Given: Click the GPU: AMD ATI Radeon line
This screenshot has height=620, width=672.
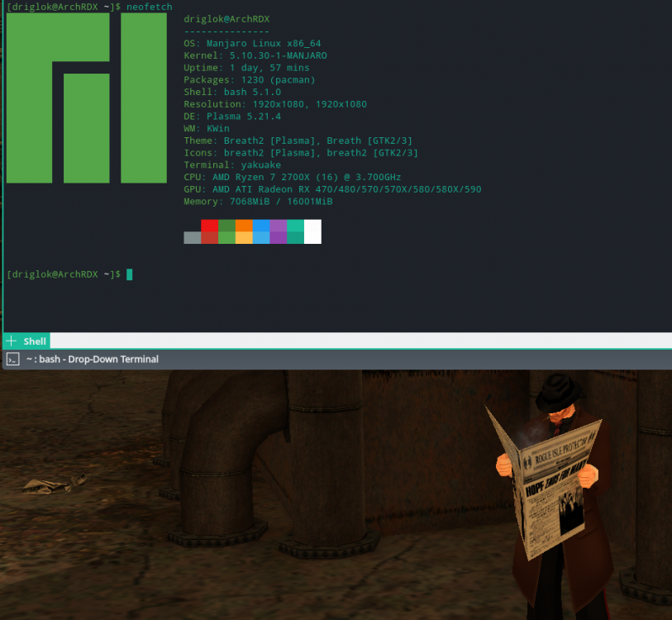Looking at the screenshot, I should point(331,189).
